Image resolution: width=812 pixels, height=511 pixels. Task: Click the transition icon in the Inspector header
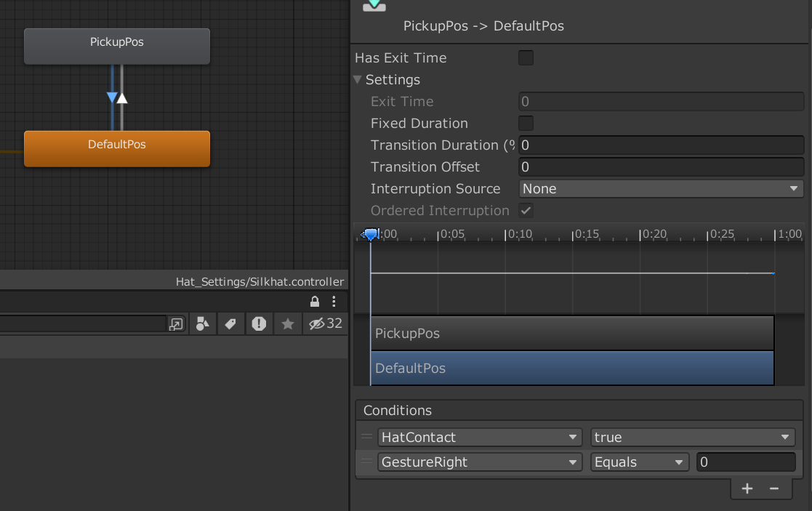(x=374, y=6)
